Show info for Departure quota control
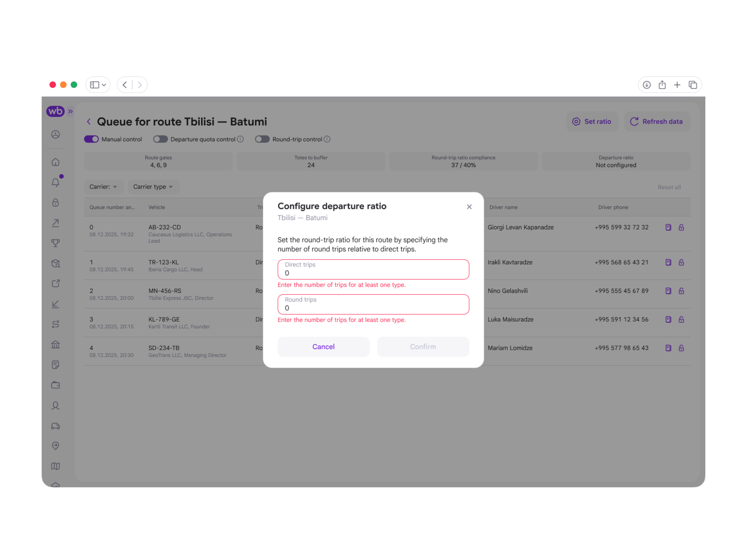 point(241,139)
